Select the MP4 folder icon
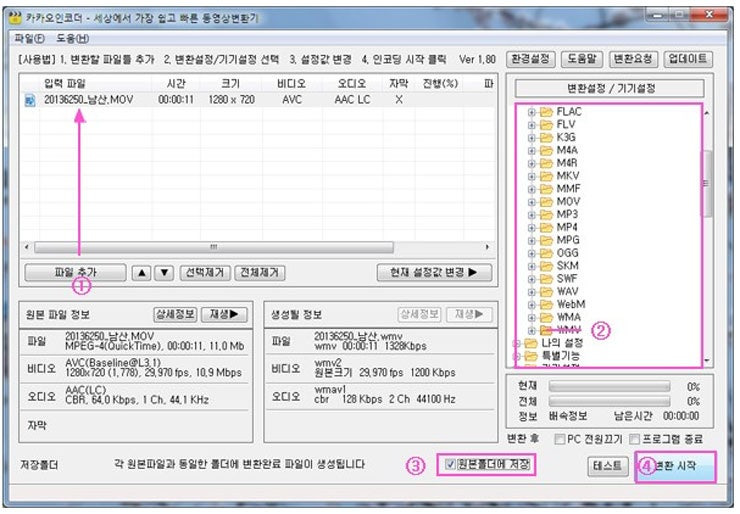740x514 pixels. [546, 228]
